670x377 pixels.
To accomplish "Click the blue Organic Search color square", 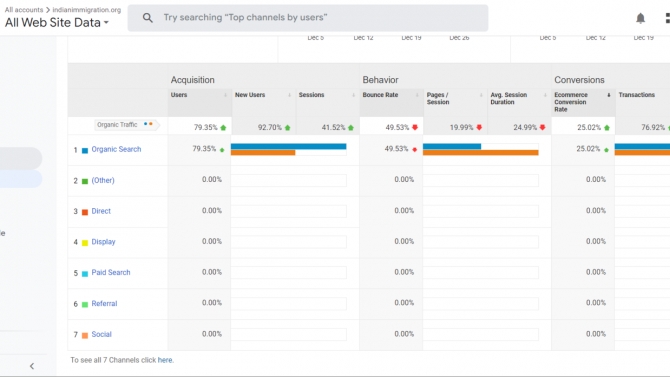I will tap(85, 150).
